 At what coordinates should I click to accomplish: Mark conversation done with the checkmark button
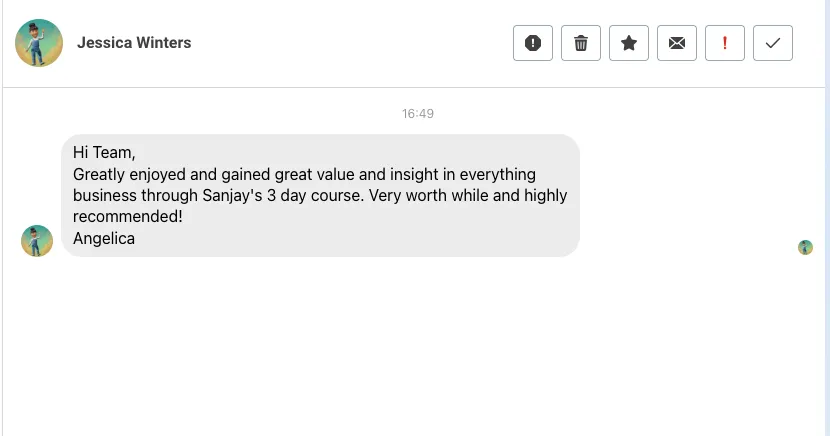pos(773,43)
